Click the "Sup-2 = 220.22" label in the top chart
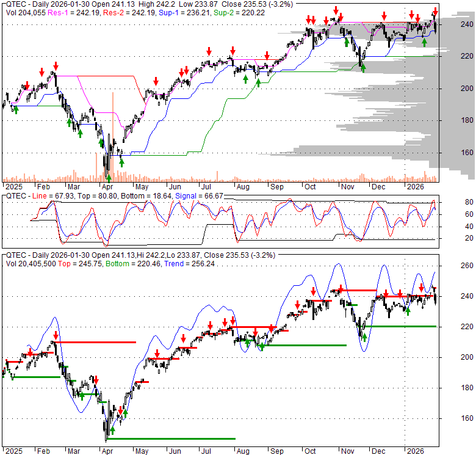476x455 pixels. (x=239, y=13)
